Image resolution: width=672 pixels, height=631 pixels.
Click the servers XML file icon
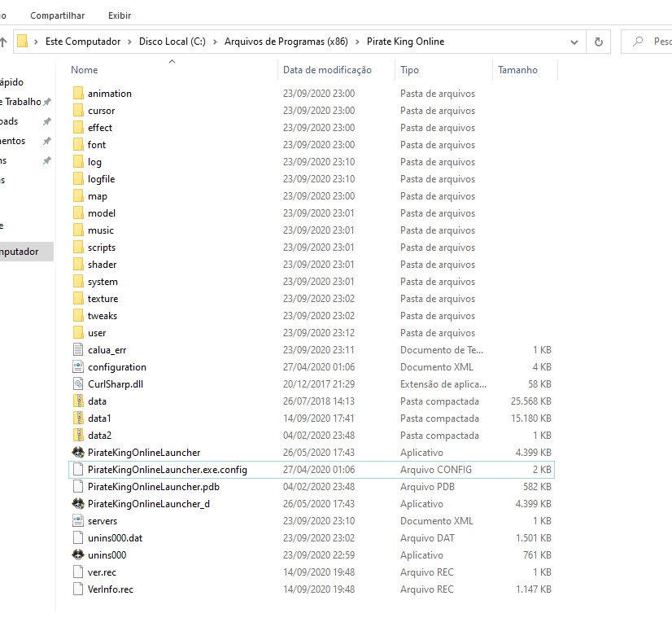point(78,521)
